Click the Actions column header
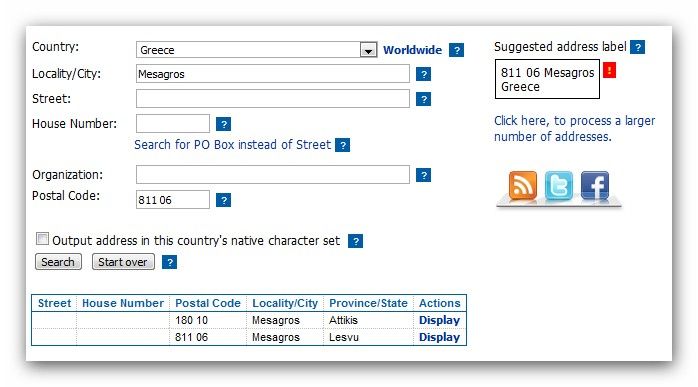The image size is (698, 387). click(x=439, y=303)
